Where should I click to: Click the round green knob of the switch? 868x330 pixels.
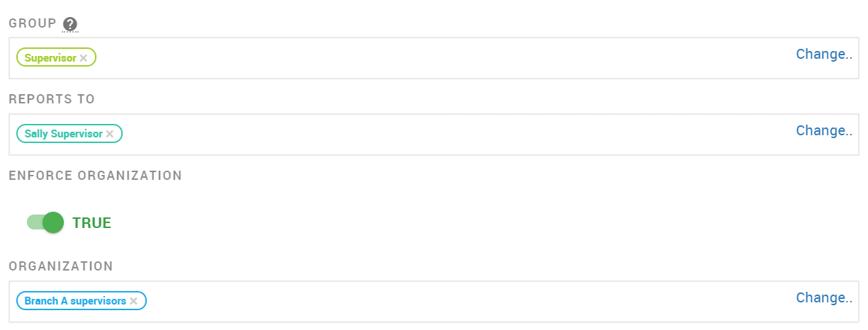pos(53,222)
